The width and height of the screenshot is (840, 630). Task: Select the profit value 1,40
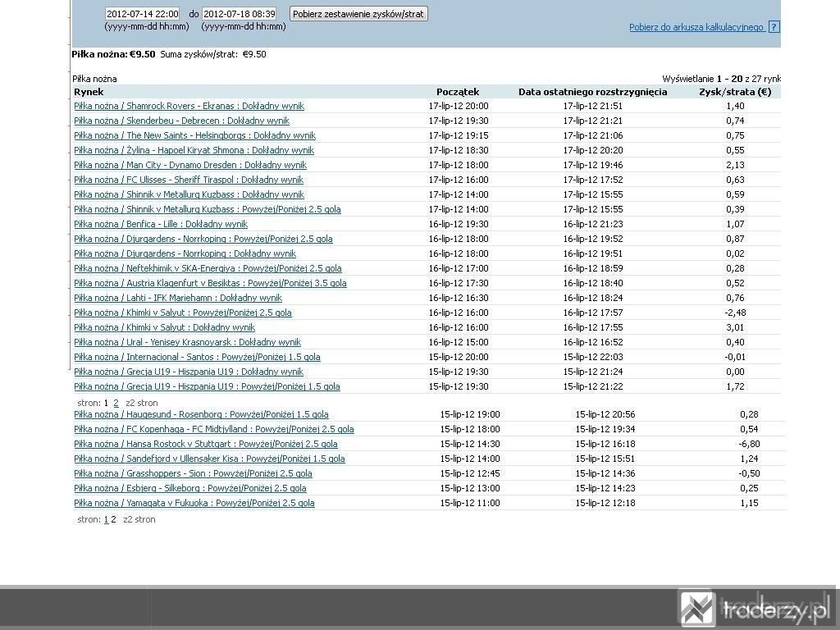click(x=735, y=106)
